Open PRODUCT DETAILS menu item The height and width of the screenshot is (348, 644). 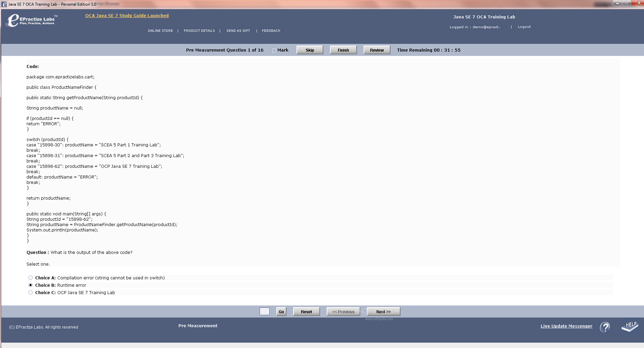pyautogui.click(x=199, y=31)
